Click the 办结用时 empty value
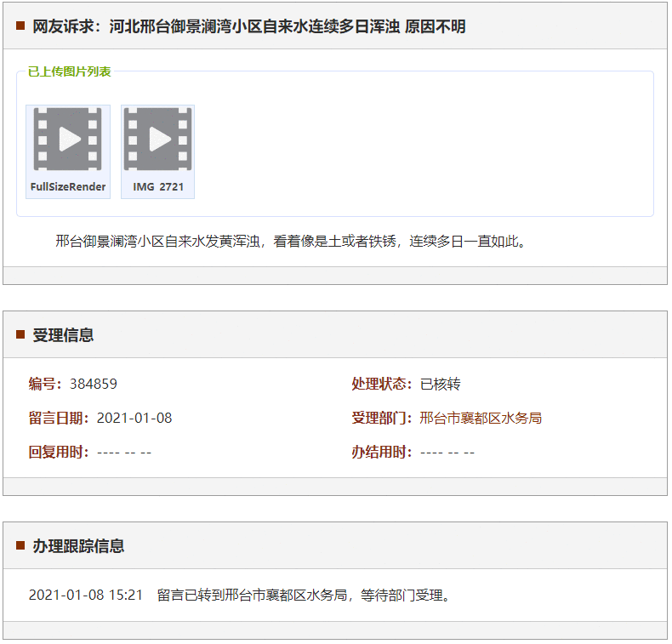Viewport: 672px width, 644px height. pos(447,452)
